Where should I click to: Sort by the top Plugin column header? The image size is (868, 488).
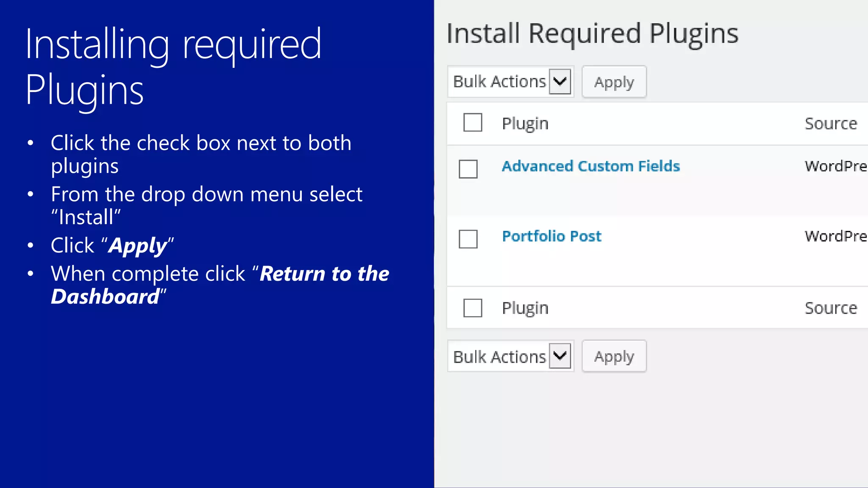[x=525, y=124]
